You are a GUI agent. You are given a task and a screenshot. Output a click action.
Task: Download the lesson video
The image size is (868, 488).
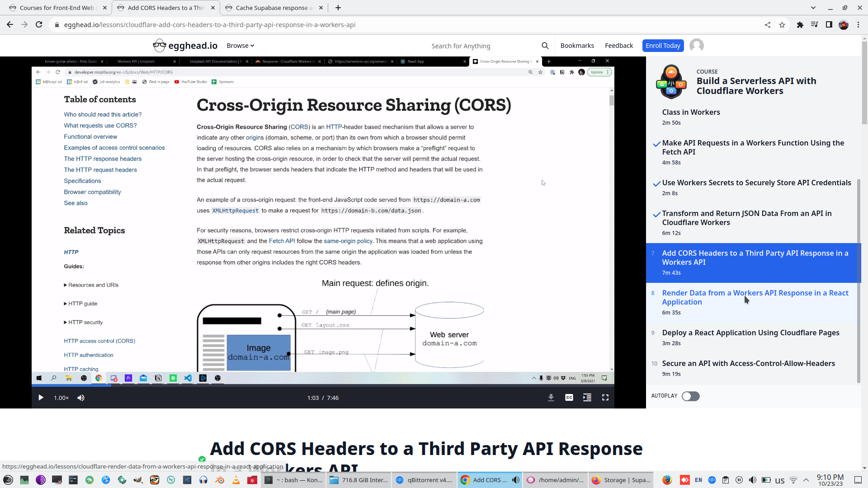click(x=551, y=398)
